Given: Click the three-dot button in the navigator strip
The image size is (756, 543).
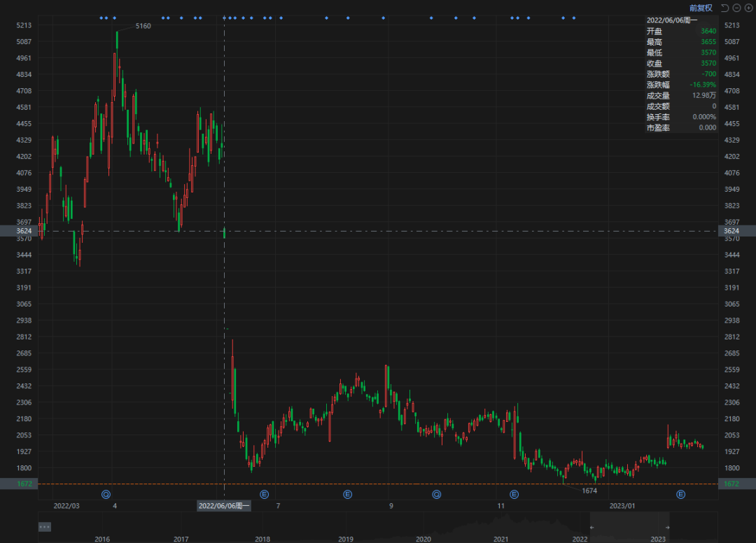Looking at the screenshot, I should point(44,527).
